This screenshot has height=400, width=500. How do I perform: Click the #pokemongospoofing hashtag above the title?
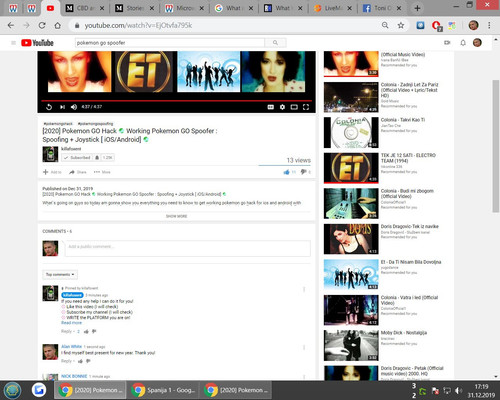95,124
